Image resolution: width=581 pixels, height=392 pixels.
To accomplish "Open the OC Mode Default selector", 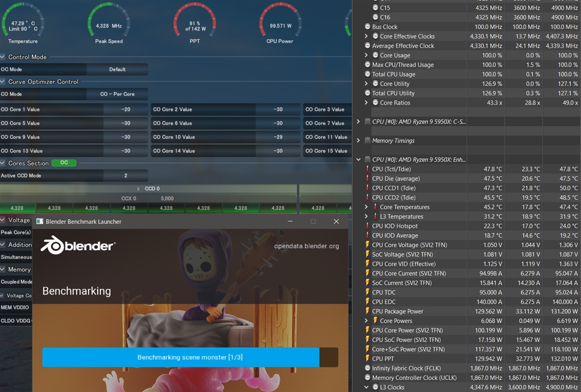I will click(x=117, y=69).
